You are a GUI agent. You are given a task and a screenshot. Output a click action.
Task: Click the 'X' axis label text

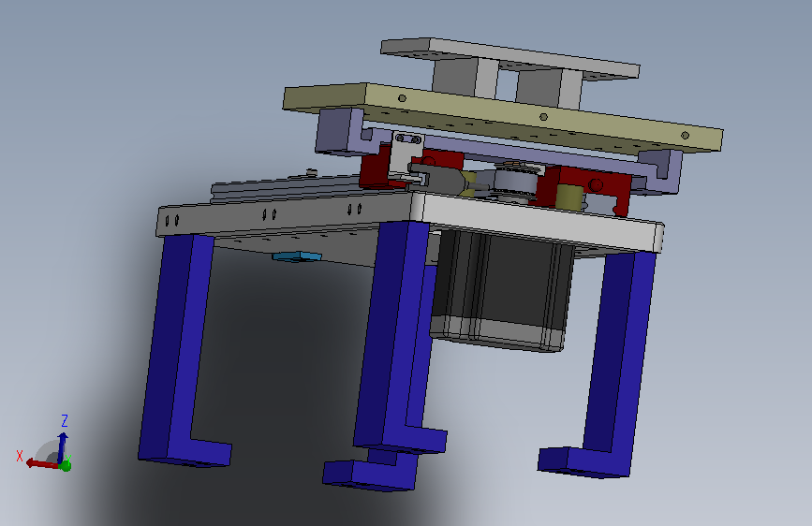(x=20, y=456)
